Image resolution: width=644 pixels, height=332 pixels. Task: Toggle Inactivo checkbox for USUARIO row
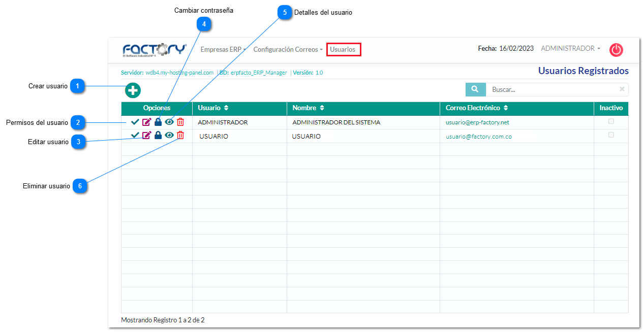(x=611, y=135)
